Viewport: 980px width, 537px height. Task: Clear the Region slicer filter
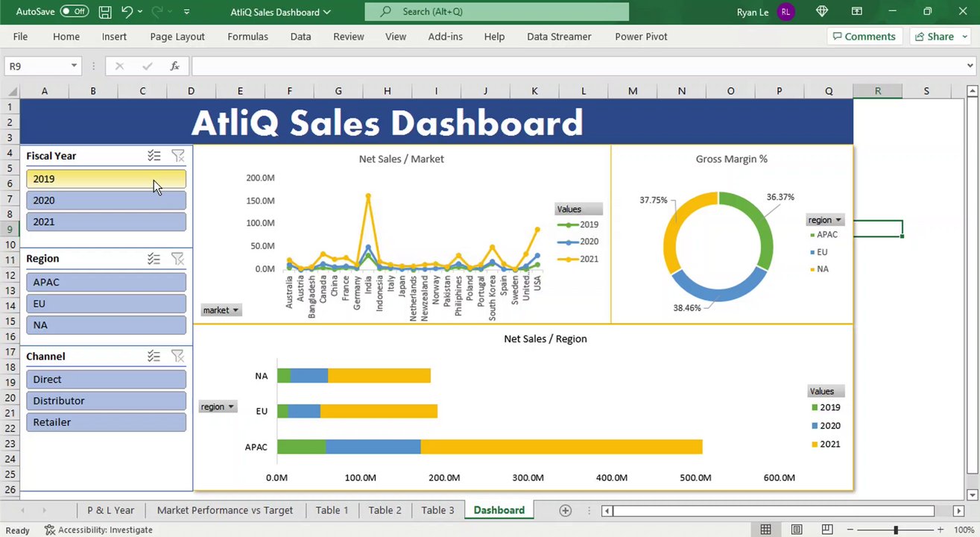pos(177,259)
